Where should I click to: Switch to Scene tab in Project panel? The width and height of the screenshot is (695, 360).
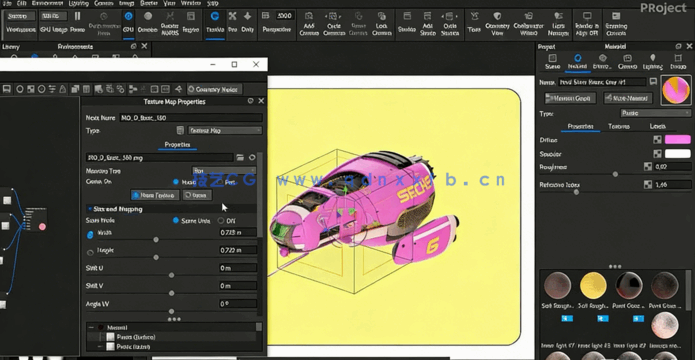(552, 62)
